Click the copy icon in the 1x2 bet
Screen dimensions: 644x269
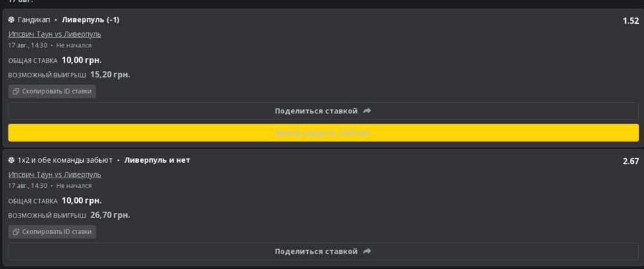point(16,232)
